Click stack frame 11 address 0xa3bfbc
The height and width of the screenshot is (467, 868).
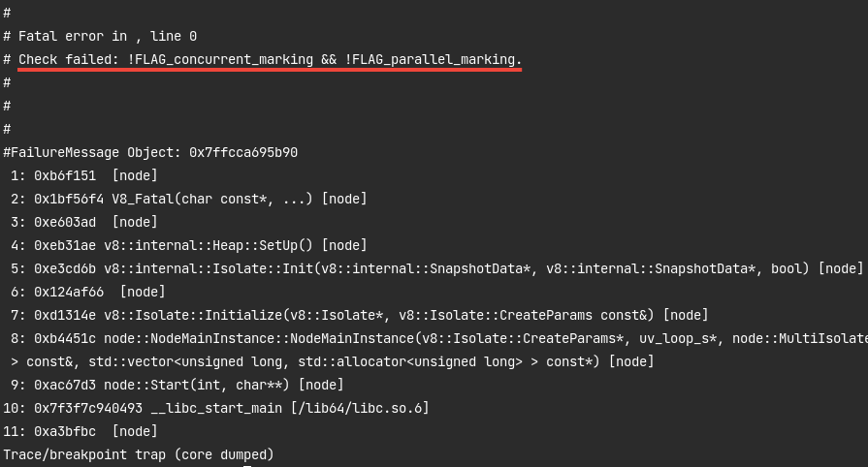[65, 431]
